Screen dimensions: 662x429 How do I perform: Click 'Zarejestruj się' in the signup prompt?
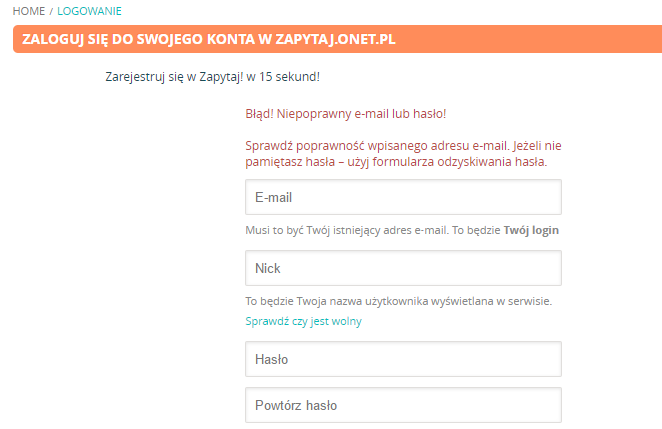145,76
